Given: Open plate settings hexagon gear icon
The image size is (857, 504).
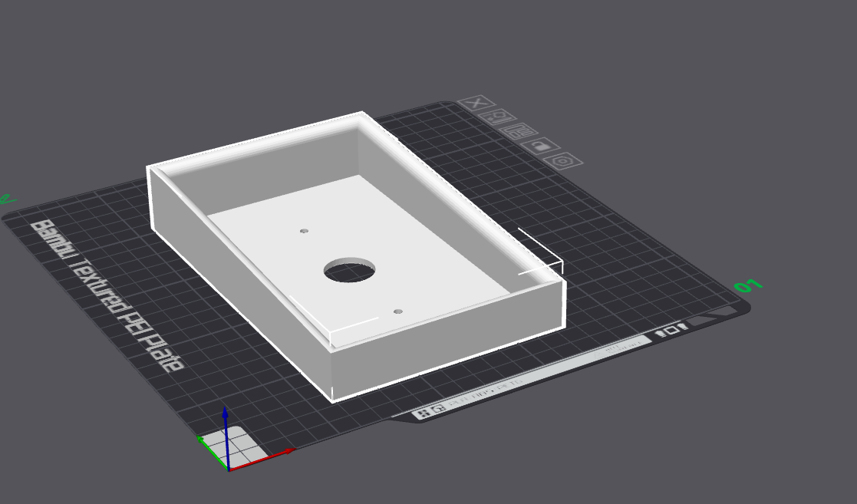Looking at the screenshot, I should tap(562, 161).
